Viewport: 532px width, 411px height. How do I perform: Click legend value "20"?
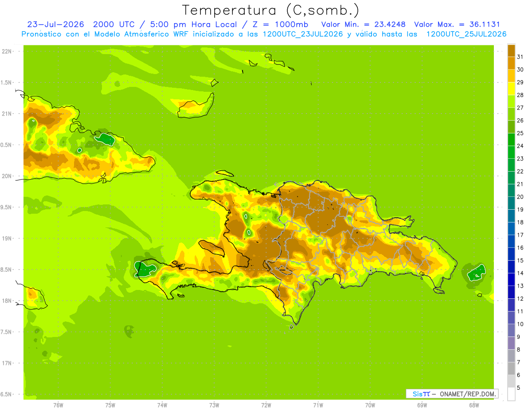coord(520,197)
